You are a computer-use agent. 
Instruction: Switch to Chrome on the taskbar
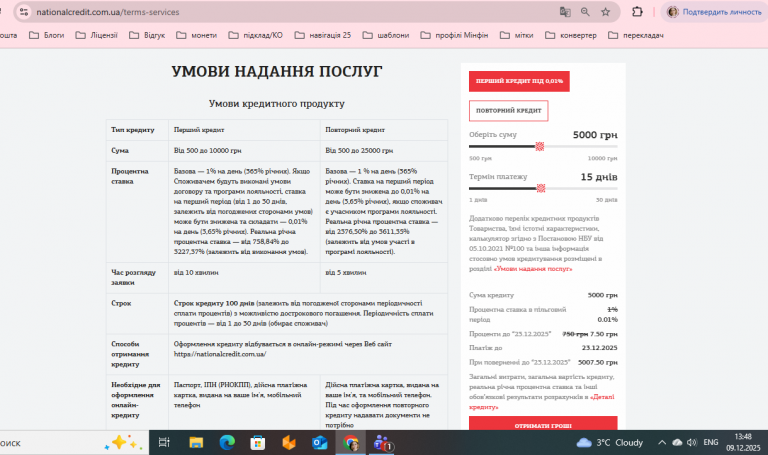click(351, 443)
